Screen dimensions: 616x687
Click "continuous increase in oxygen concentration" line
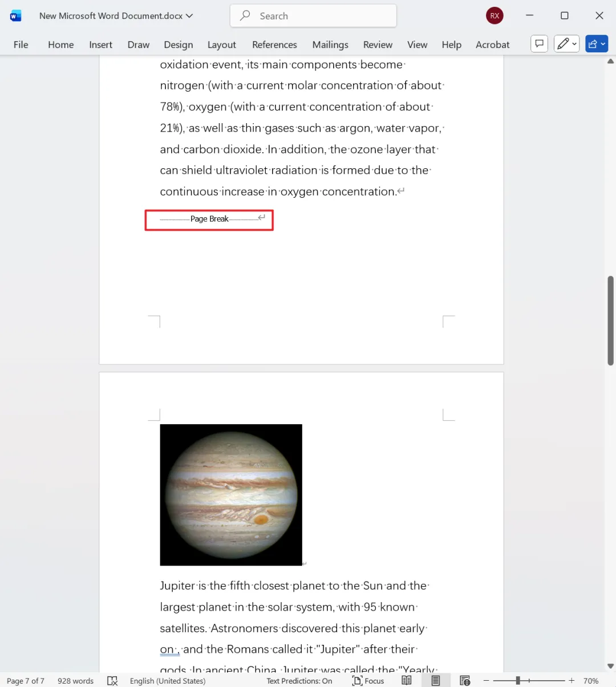(278, 192)
